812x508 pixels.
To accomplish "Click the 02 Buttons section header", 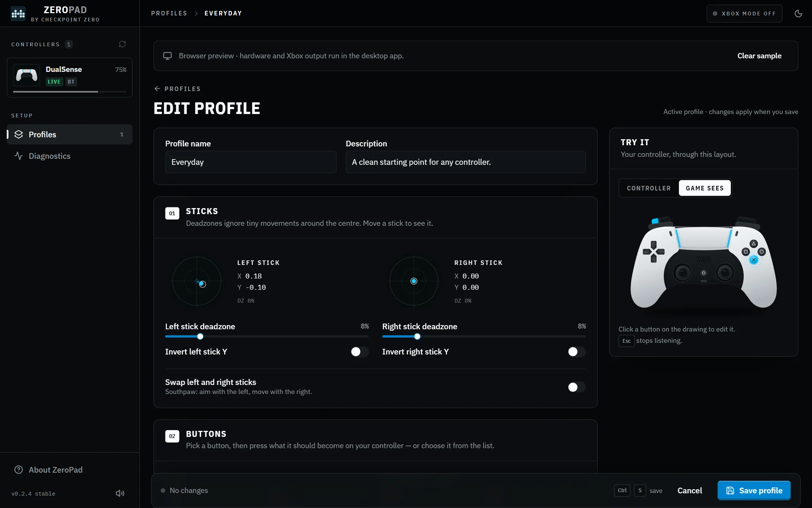I will 376,440.
